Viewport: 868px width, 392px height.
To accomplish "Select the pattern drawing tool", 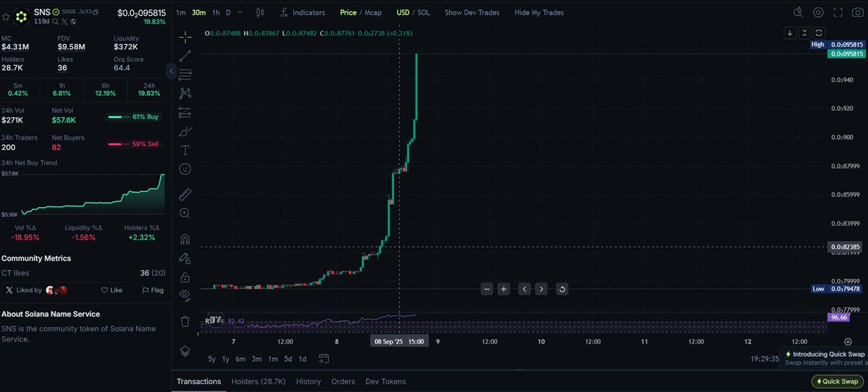I will click(185, 93).
